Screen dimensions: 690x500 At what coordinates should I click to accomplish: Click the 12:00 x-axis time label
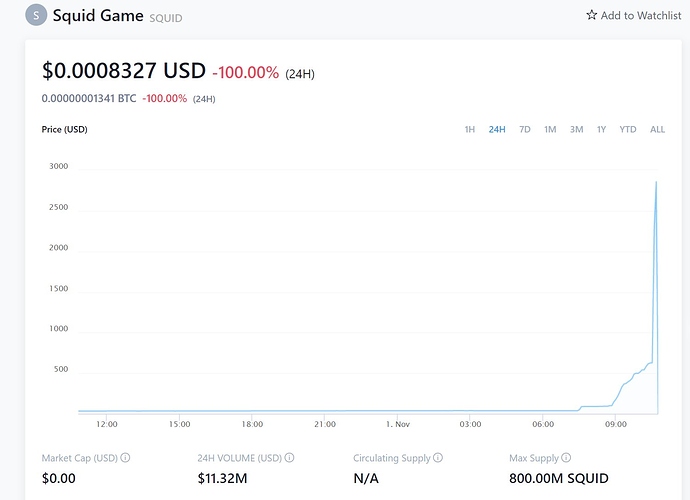click(x=106, y=424)
